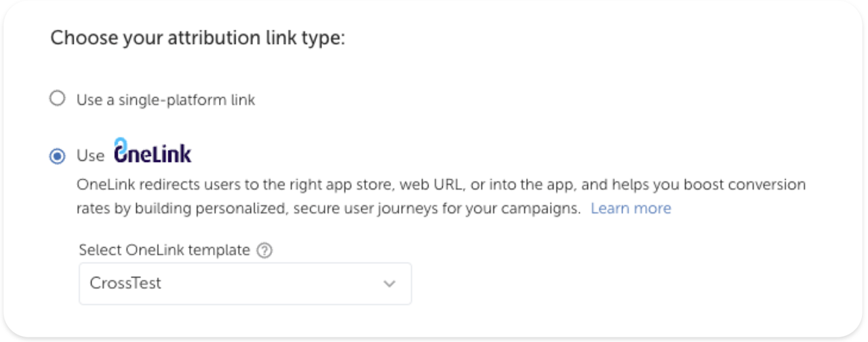Click the CrossTest value text
The image size is (868, 342).
pyautogui.click(x=125, y=284)
